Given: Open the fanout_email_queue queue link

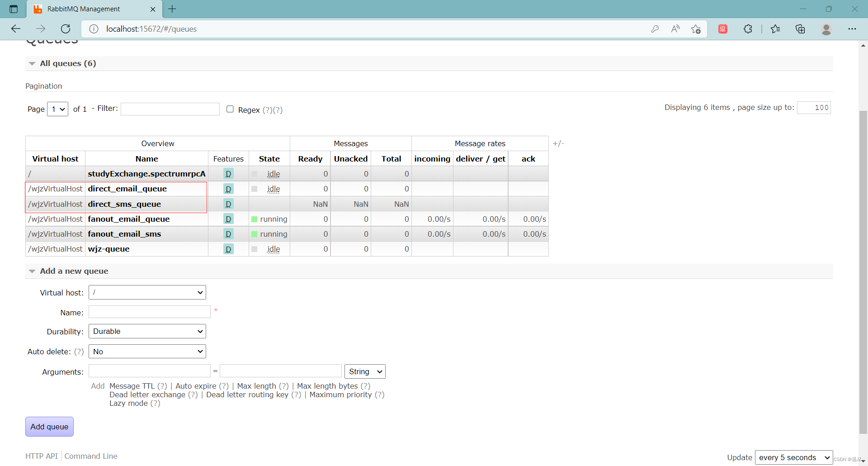Looking at the screenshot, I should [x=129, y=219].
